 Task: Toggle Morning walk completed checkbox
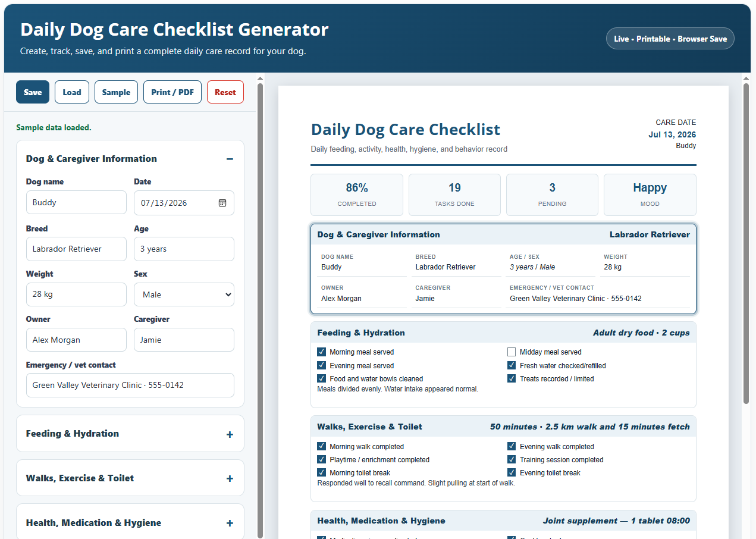point(321,446)
